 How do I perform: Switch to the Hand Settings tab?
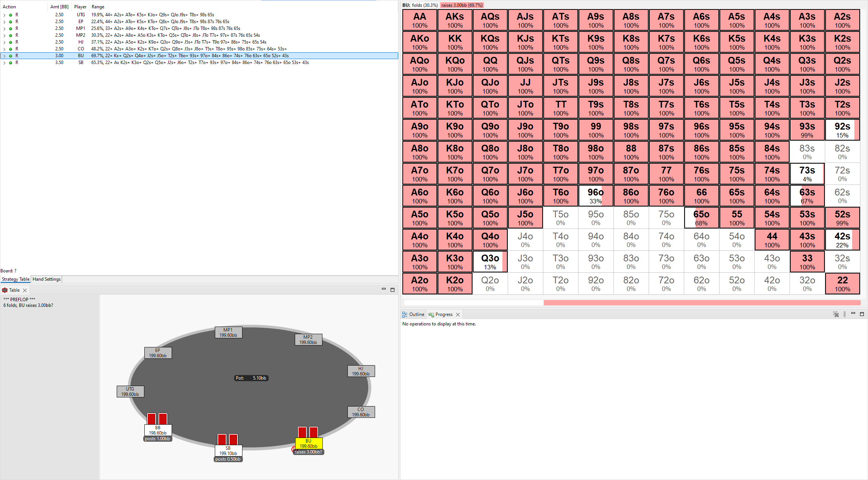pyautogui.click(x=46, y=279)
